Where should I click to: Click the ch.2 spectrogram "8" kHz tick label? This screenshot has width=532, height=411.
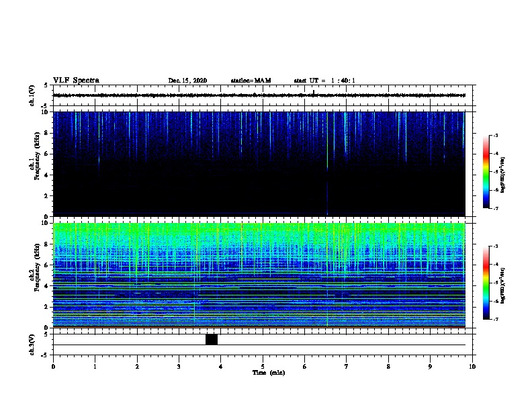(46, 244)
